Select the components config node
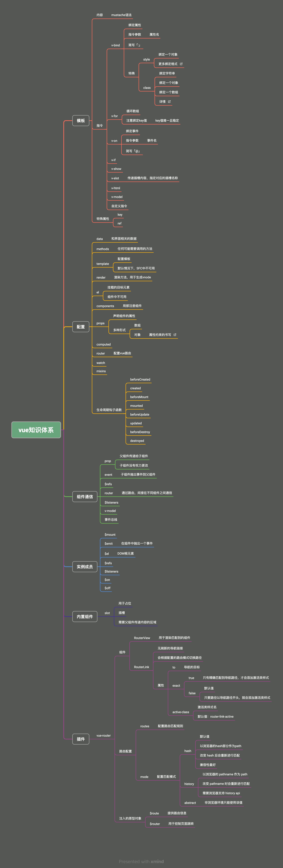This screenshot has height=868, width=283. pos(105,306)
